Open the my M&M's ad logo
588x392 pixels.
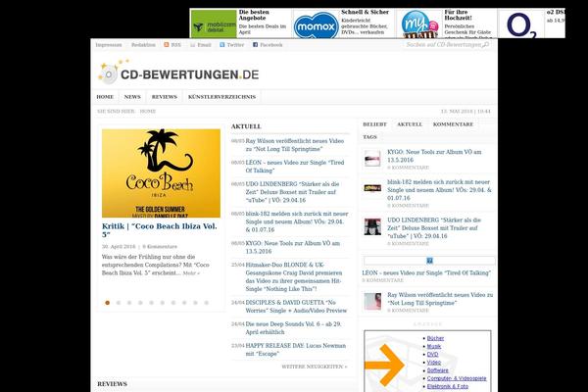point(419,24)
